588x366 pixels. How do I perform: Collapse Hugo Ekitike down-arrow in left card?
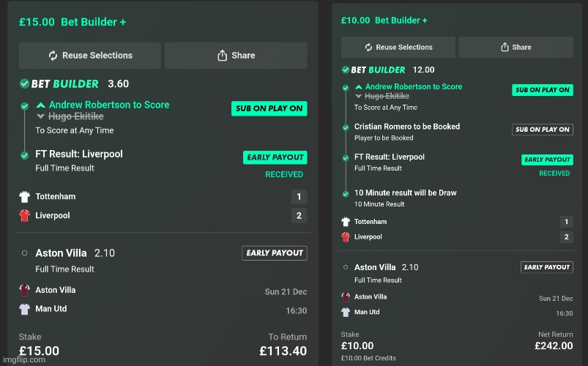pyautogui.click(x=41, y=116)
